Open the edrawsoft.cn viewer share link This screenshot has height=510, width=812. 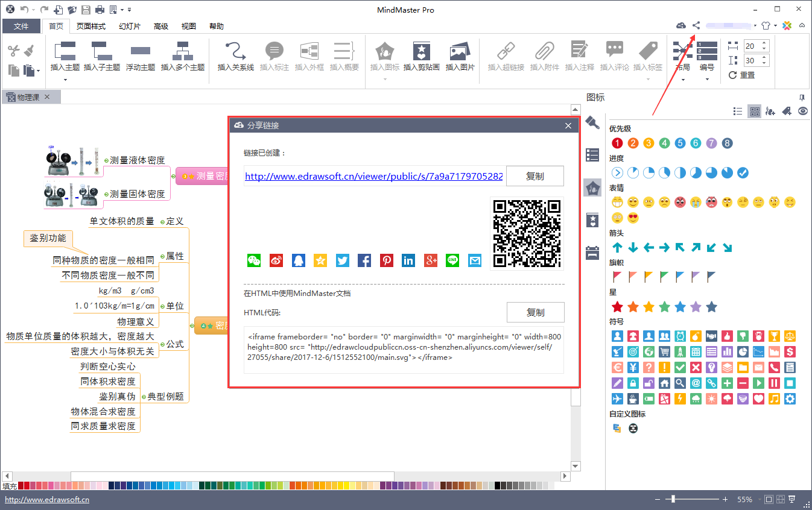coord(373,177)
